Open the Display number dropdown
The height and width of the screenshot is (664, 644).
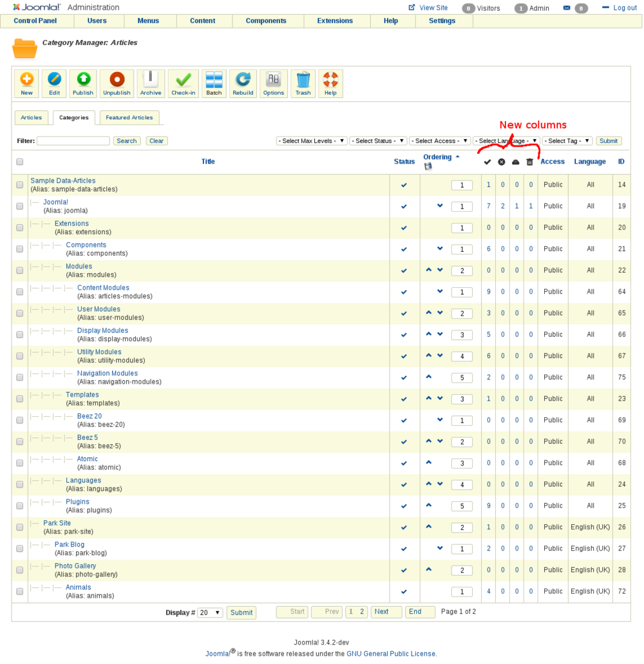210,612
